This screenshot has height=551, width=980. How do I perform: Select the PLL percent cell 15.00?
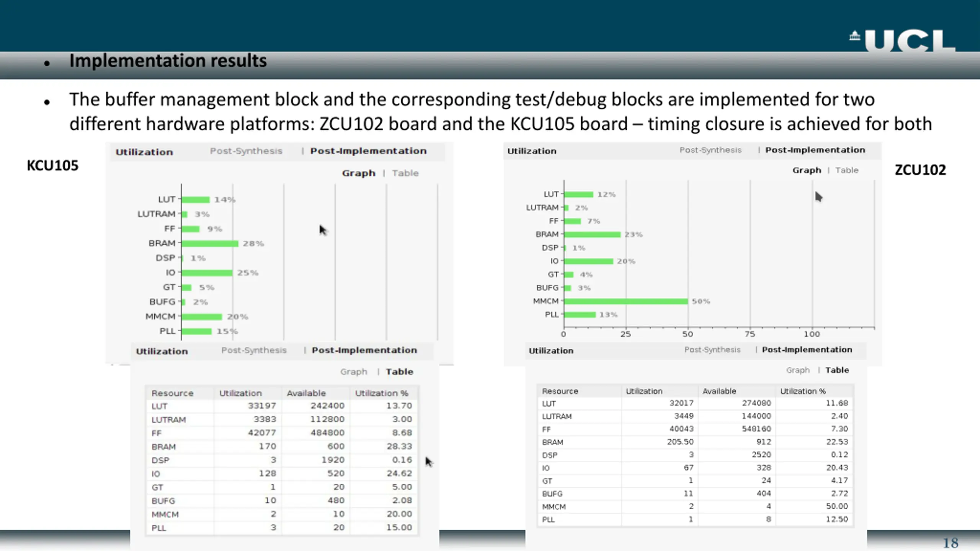point(399,528)
